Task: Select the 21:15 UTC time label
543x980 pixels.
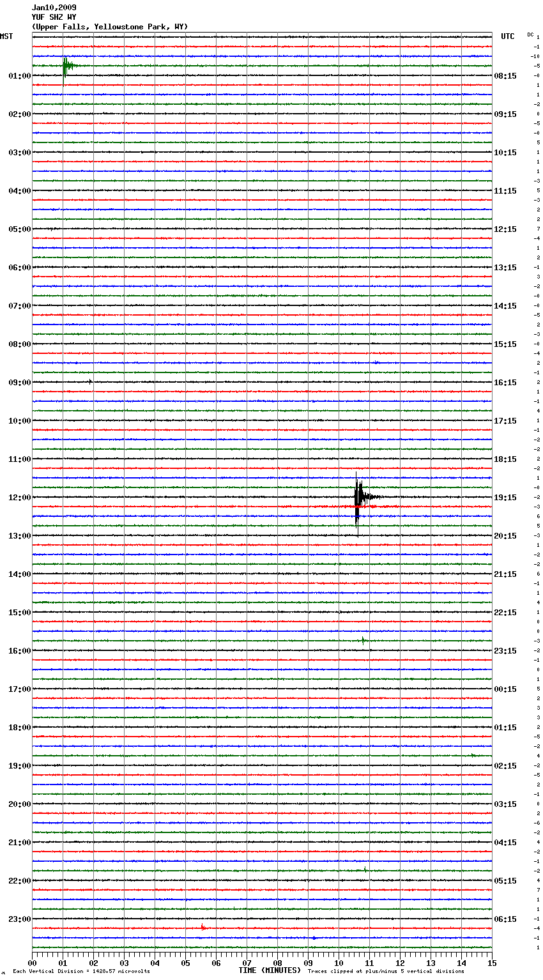Action: coord(505,574)
